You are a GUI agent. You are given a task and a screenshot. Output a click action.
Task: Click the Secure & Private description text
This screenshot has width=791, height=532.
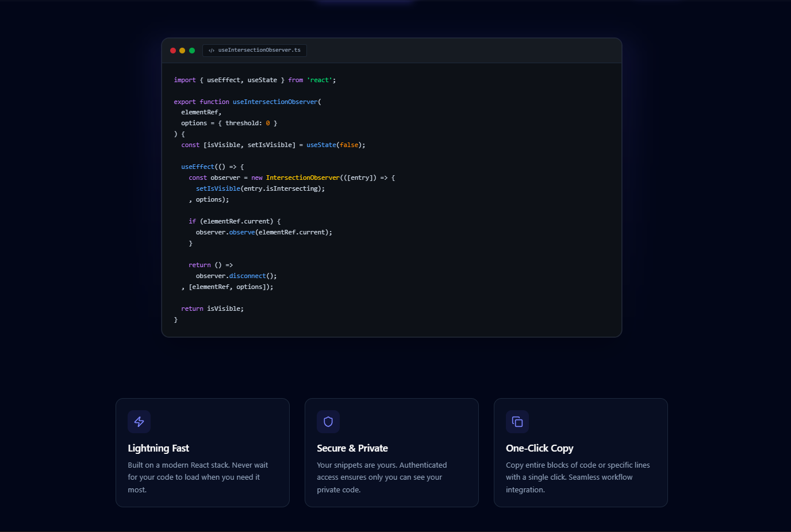point(382,477)
